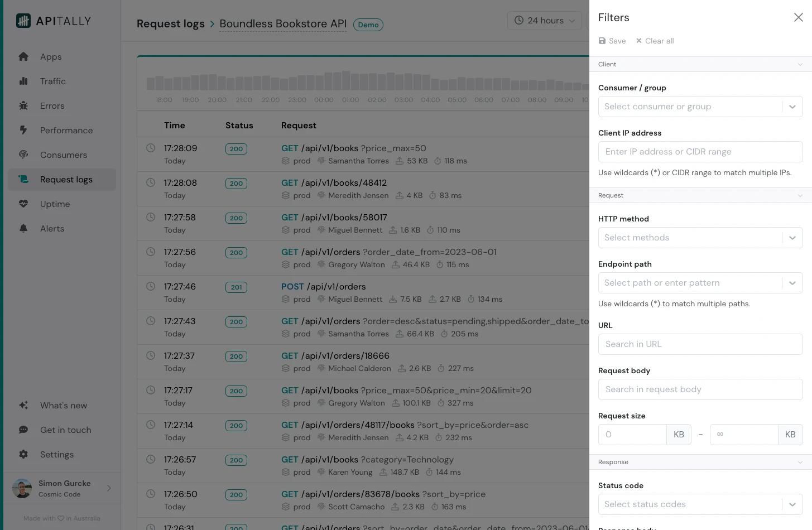This screenshot has width=812, height=530.
Task: Close the Filters panel
Action: (x=798, y=18)
